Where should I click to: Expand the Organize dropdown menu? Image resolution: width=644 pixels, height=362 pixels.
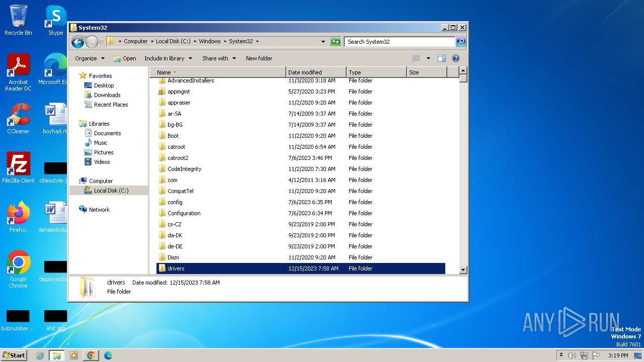click(x=90, y=58)
